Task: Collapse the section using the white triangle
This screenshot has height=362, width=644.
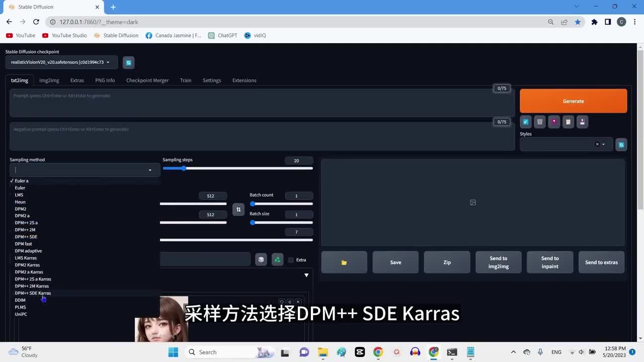Action: point(306,275)
